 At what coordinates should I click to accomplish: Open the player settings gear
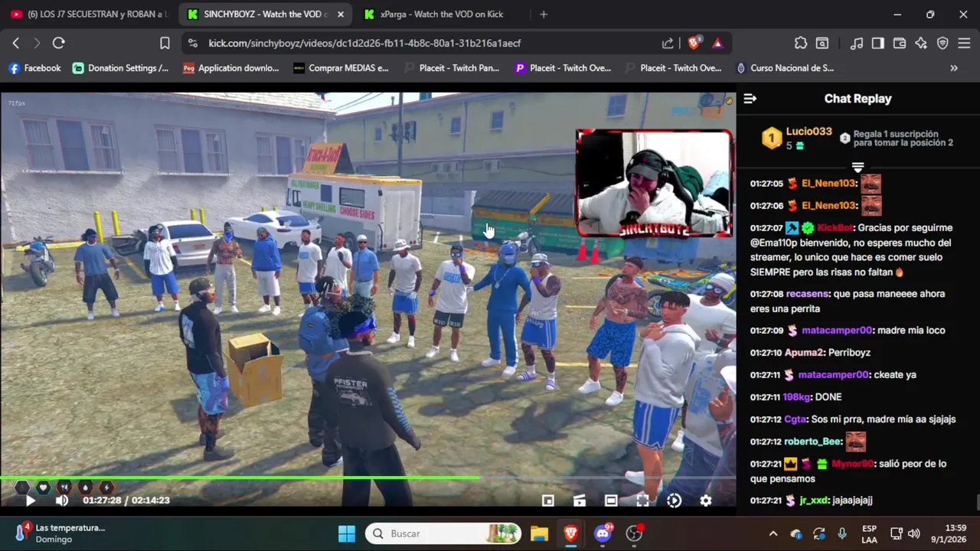[x=706, y=500]
